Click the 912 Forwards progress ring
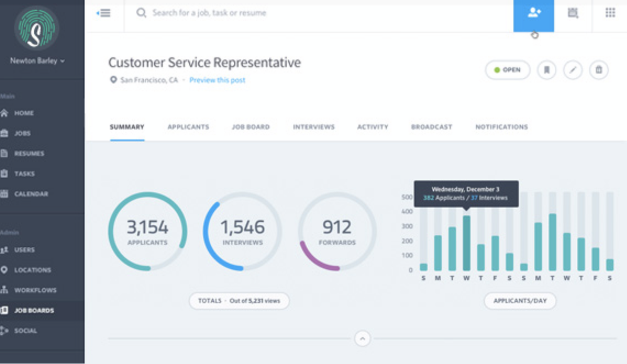Viewport: 627px width, 364px height. [x=337, y=231]
